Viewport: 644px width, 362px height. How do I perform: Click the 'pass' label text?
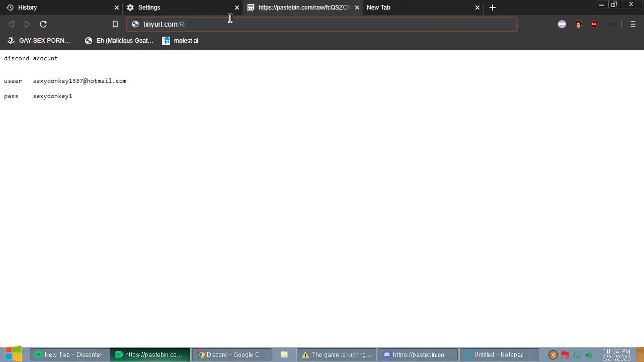coord(11,96)
